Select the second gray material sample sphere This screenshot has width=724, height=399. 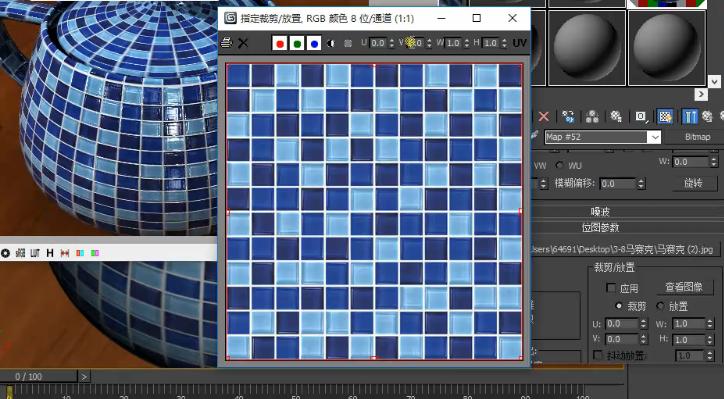667,48
